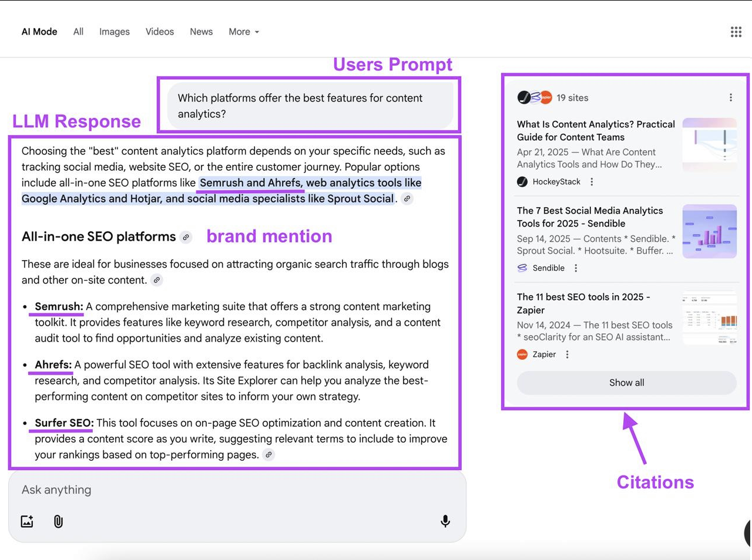The height and width of the screenshot is (560, 752).
Task: Click the add image upload icon
Action: [27, 521]
